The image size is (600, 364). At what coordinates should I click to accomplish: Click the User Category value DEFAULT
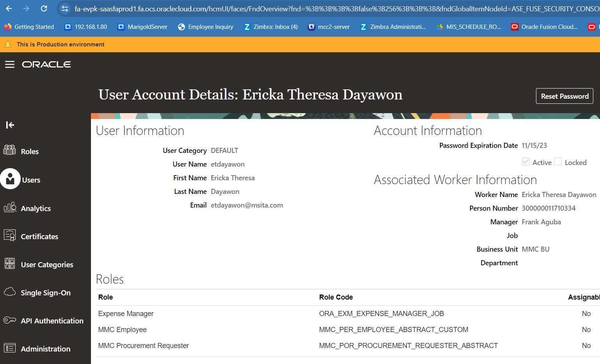(x=224, y=151)
